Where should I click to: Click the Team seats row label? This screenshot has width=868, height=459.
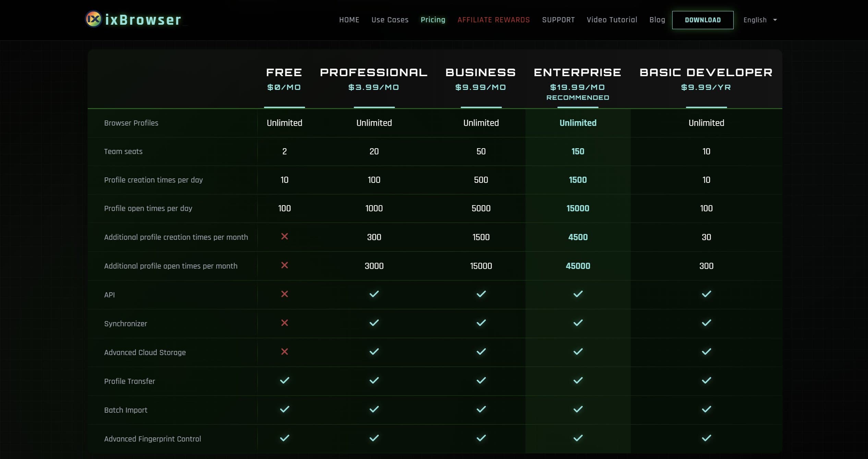123,151
